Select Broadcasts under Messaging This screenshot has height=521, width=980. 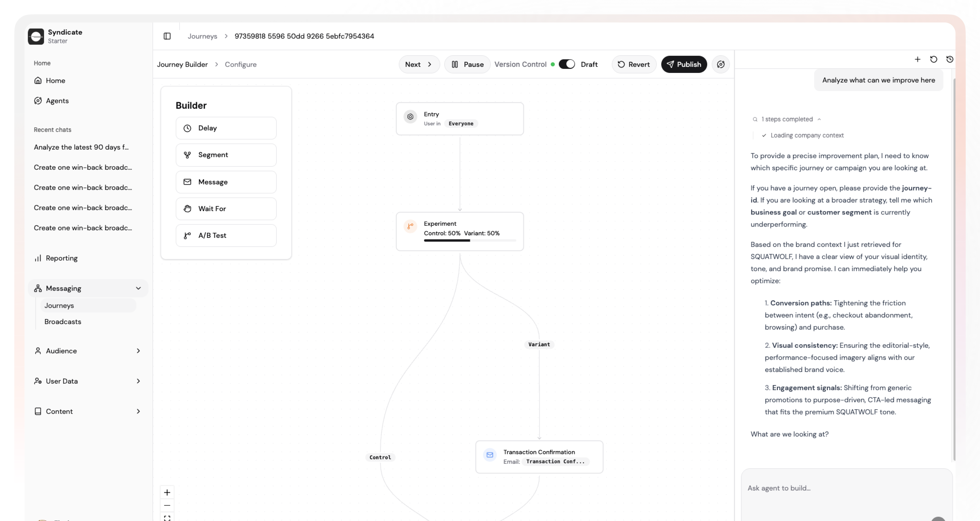(x=88, y=321)
